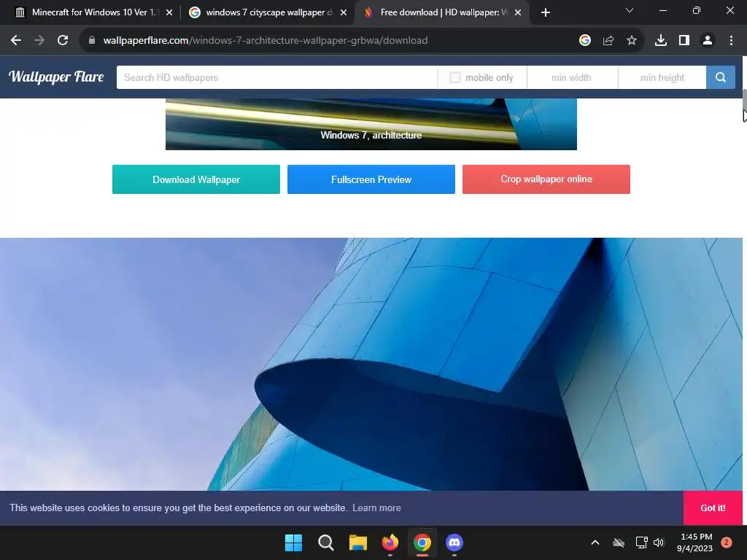Open volume control in tray
Image resolution: width=747 pixels, height=560 pixels.
click(659, 542)
